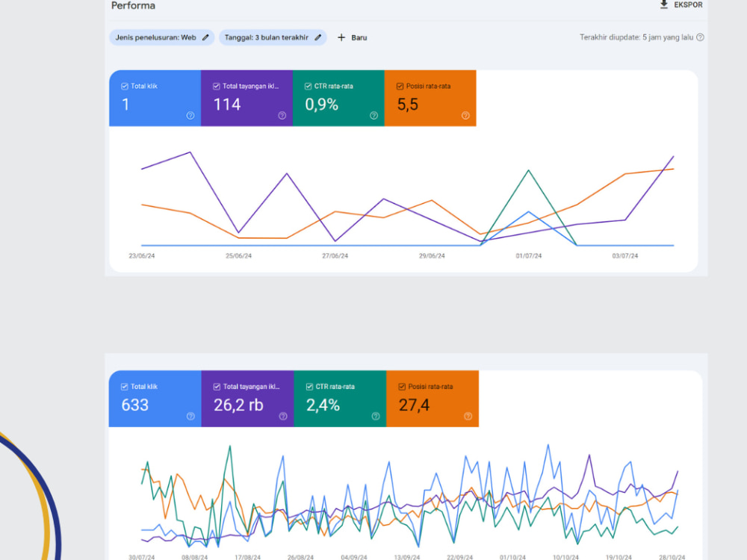
Task: Toggle CTR rata-rata checkbox in upper chart
Action: click(309, 86)
